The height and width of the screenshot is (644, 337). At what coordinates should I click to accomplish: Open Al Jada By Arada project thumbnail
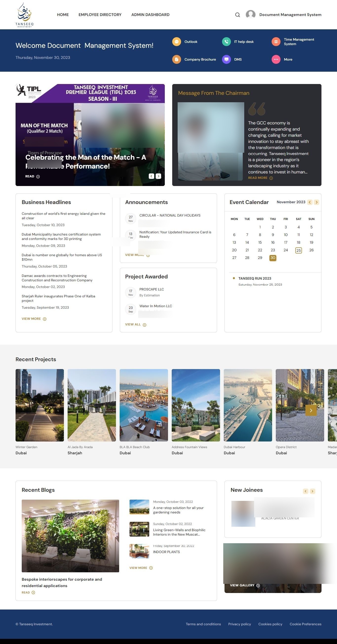coord(92,405)
